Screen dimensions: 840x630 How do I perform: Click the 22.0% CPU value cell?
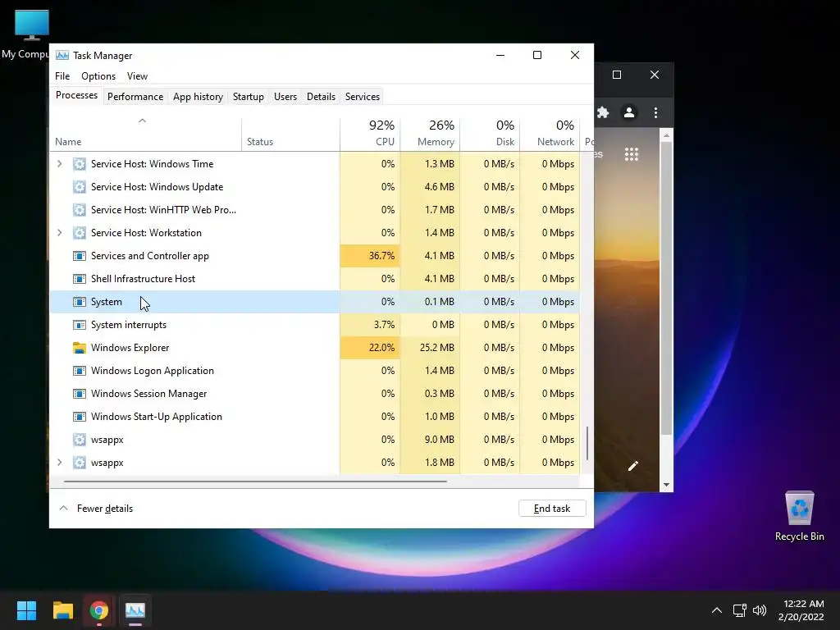coord(370,348)
